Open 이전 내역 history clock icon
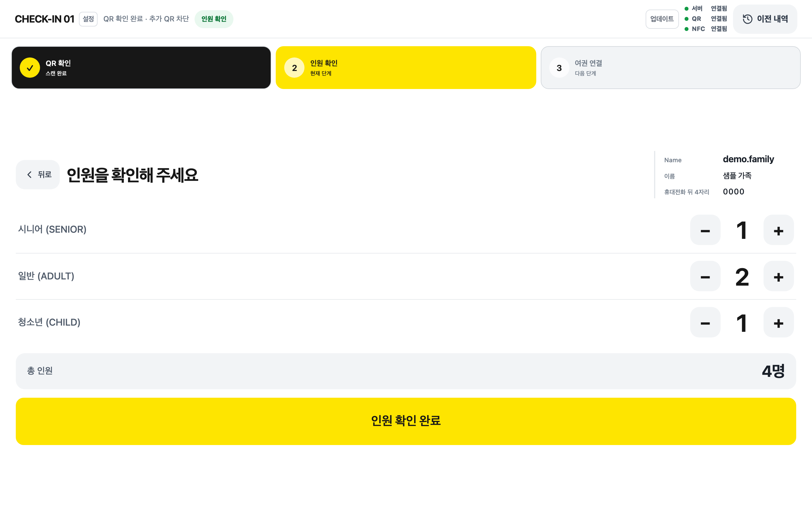Image resolution: width=812 pixels, height=507 pixels. tap(747, 19)
